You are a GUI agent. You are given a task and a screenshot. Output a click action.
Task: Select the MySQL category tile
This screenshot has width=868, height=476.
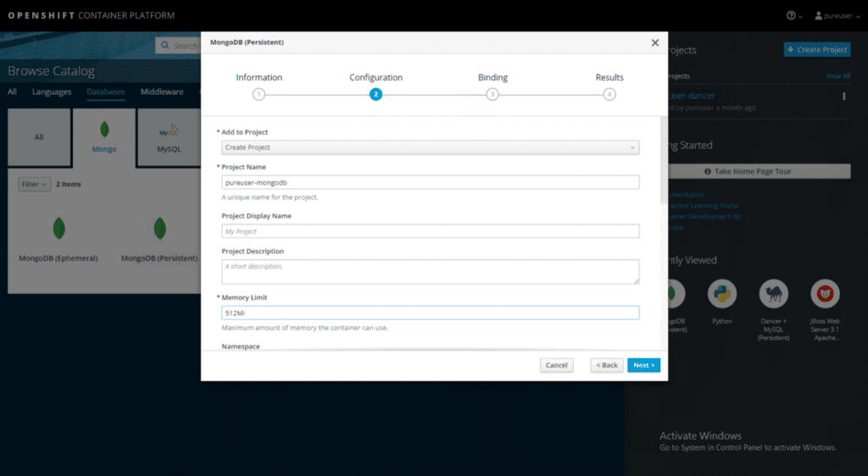(x=169, y=137)
